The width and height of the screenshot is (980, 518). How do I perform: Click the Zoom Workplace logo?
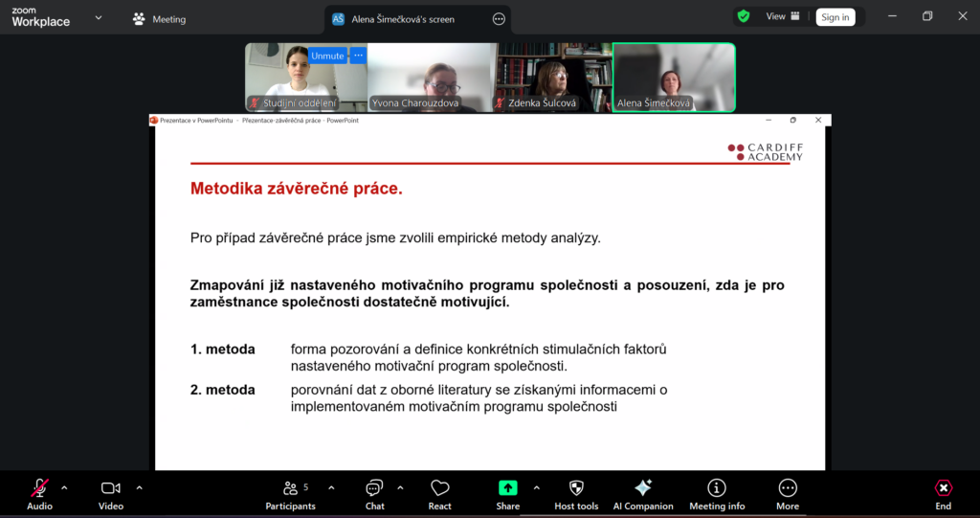[x=40, y=17]
